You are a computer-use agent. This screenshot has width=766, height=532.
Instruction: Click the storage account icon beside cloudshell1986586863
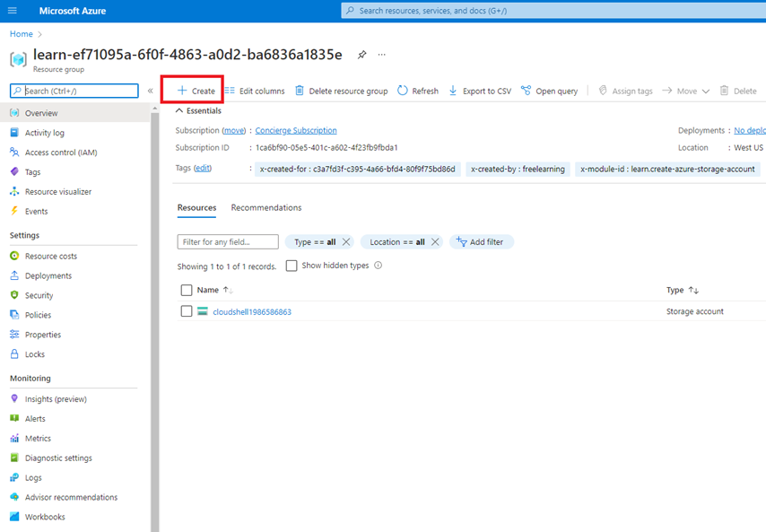203,311
